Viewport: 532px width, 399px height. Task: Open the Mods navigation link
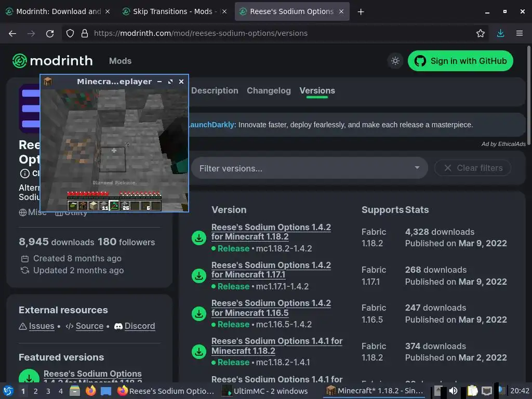coord(120,61)
